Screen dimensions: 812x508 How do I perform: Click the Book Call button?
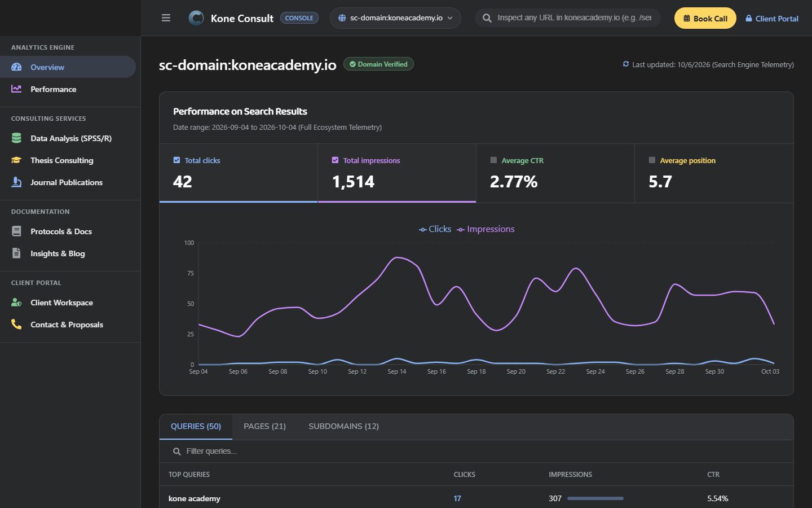pos(705,18)
